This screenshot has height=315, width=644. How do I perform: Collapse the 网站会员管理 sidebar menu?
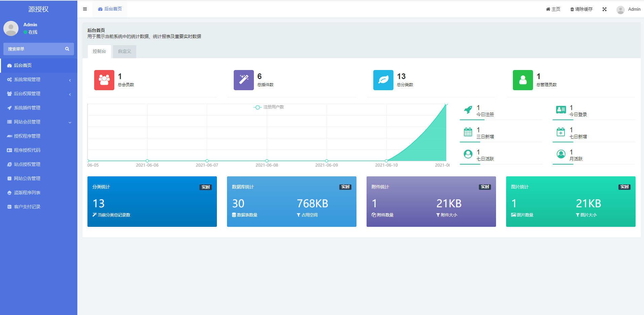[x=39, y=122]
